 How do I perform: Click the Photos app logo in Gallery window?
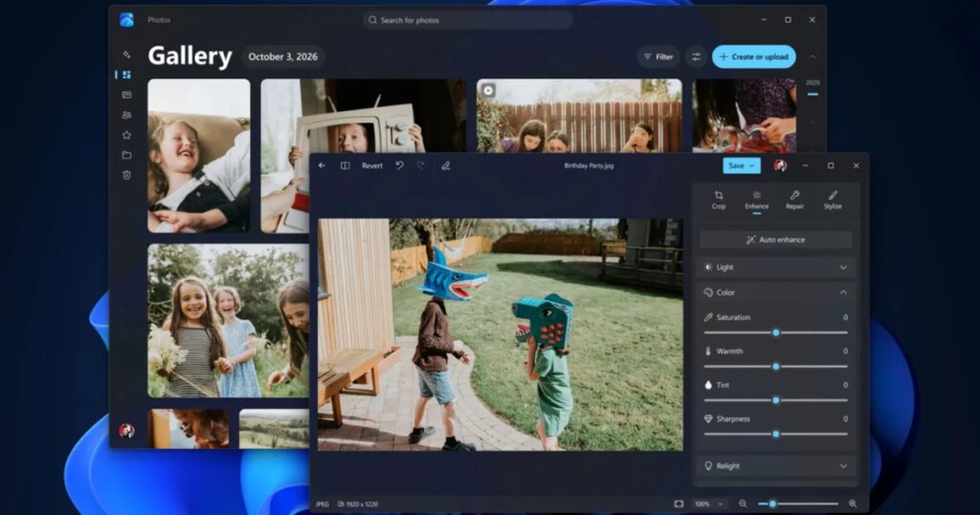click(x=127, y=20)
